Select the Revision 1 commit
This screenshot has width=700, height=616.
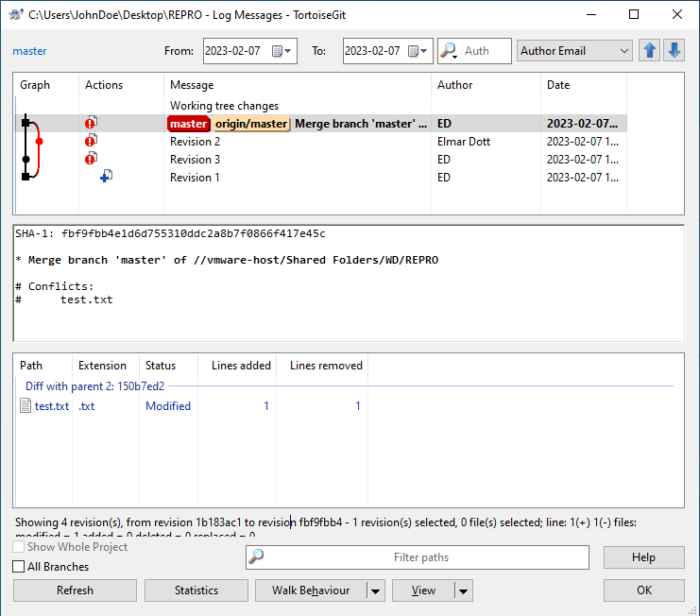320,178
